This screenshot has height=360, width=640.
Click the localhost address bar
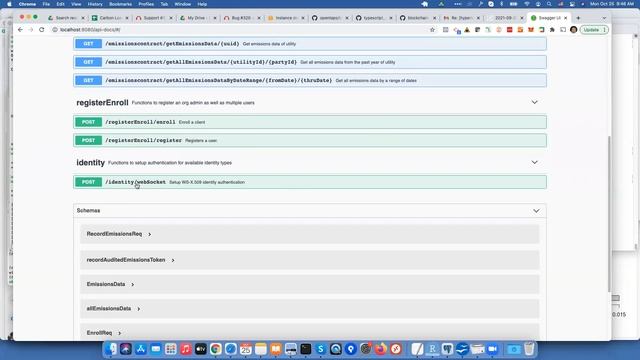pyautogui.click(x=241, y=30)
